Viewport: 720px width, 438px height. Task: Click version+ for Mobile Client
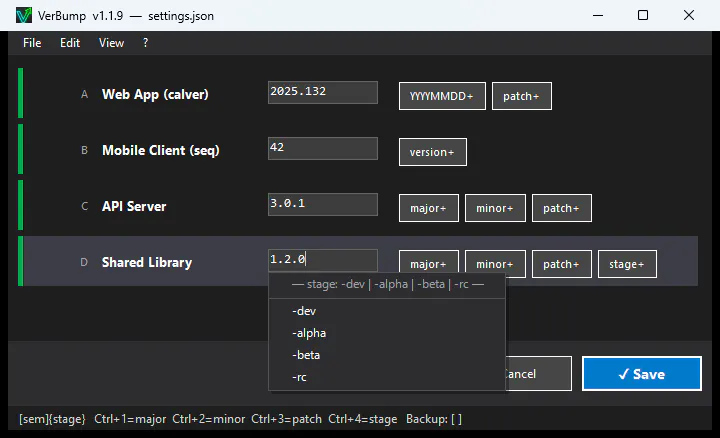433,152
